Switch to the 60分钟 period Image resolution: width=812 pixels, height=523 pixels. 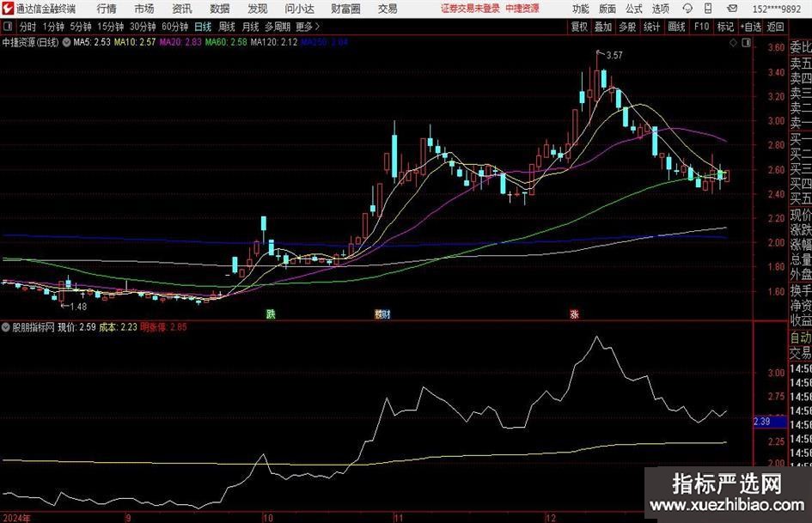point(175,27)
